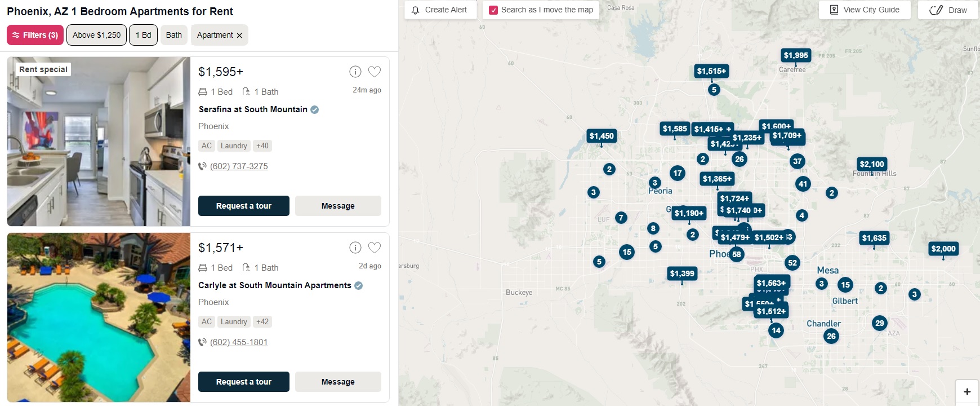
Task: Open the Filters (3) panel
Action: (35, 35)
